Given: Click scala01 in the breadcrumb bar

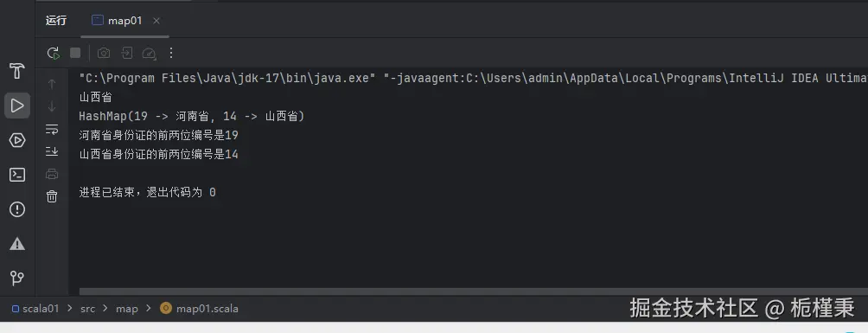Looking at the screenshot, I should pos(35,309).
